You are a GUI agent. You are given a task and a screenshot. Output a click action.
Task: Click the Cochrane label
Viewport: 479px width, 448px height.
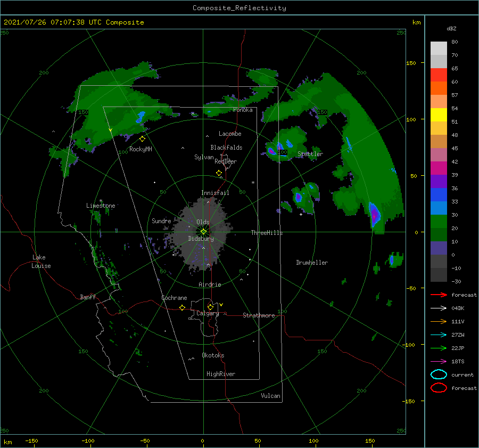point(174,298)
